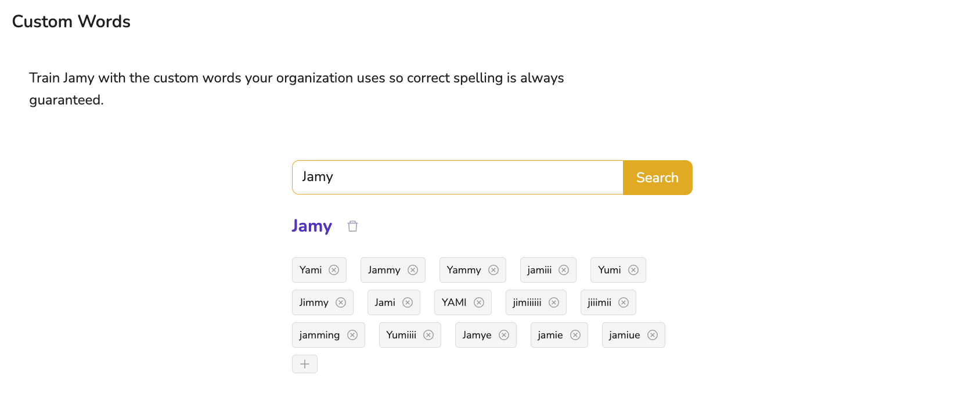Remove the Yami variant with its x icon
This screenshot has width=980, height=411.
click(334, 270)
